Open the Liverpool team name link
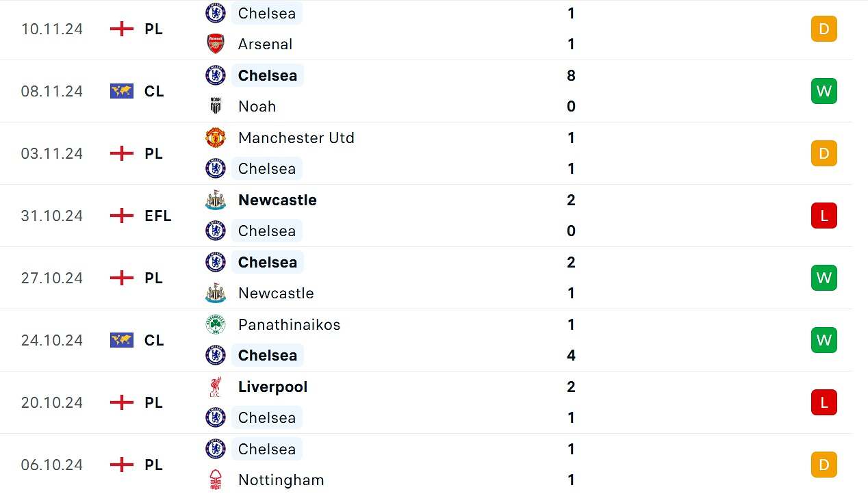 pyautogui.click(x=272, y=387)
